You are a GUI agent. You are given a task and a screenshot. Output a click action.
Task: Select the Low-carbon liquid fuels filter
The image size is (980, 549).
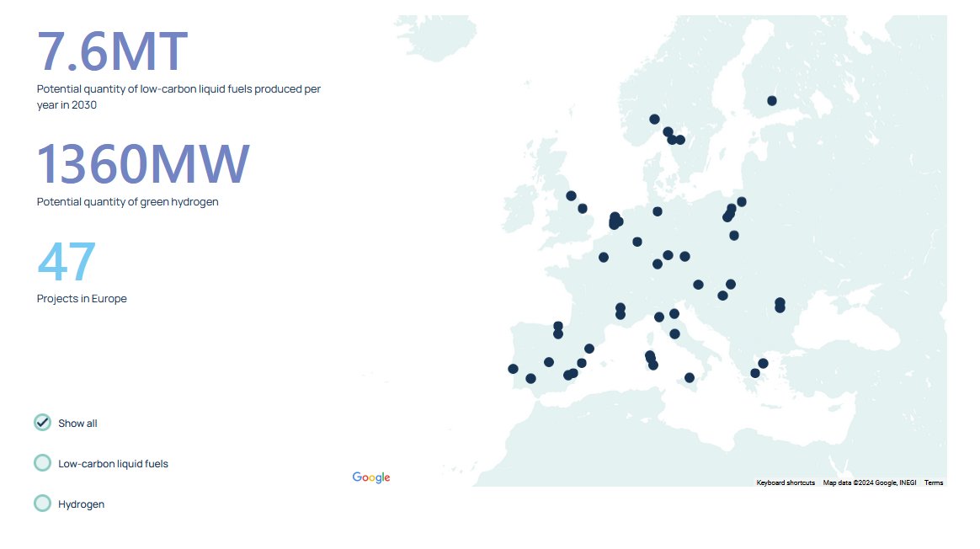(42, 463)
